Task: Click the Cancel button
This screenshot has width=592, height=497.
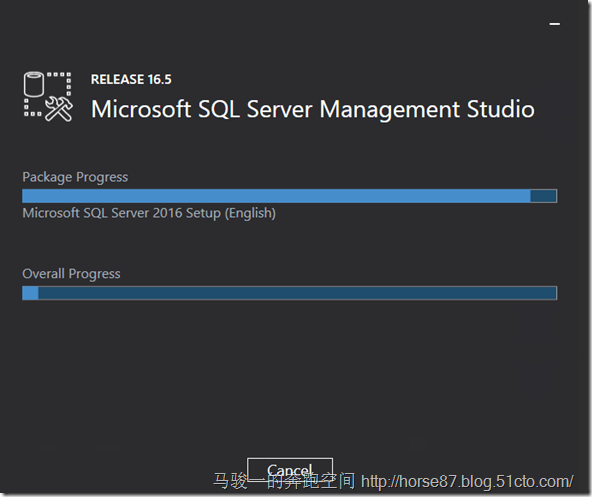Action: pyautogui.click(x=290, y=470)
